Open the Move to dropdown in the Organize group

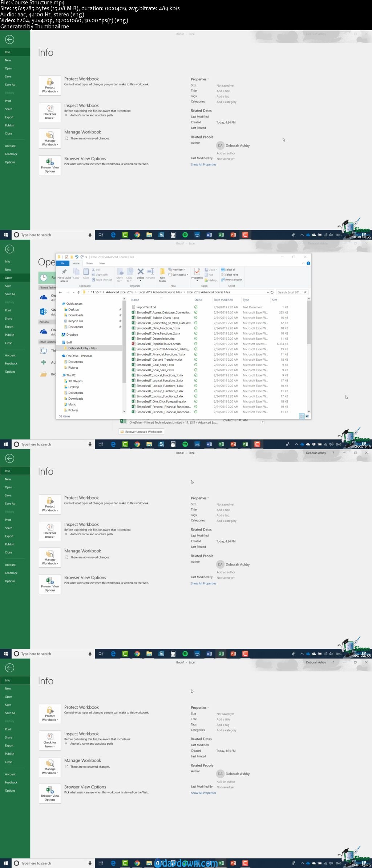coord(120,275)
